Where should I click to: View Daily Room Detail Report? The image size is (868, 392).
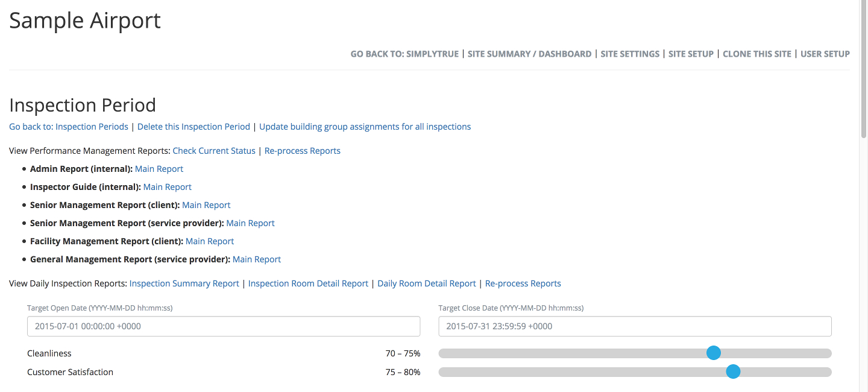tap(426, 283)
